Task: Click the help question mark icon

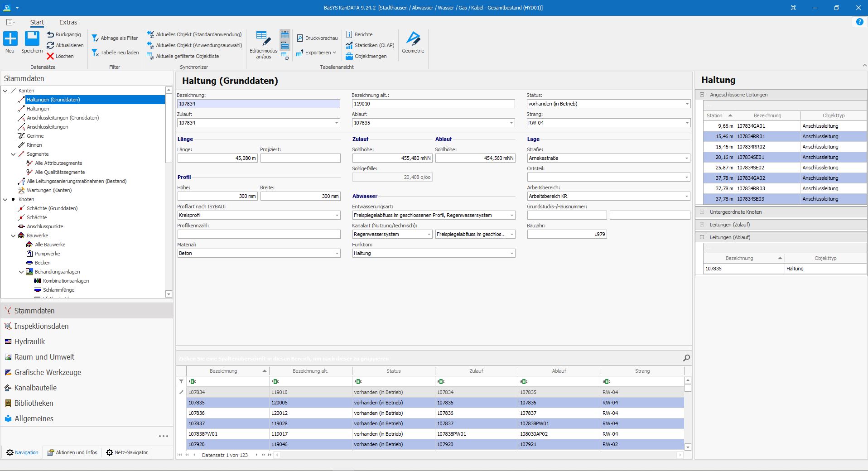Action: click(859, 22)
